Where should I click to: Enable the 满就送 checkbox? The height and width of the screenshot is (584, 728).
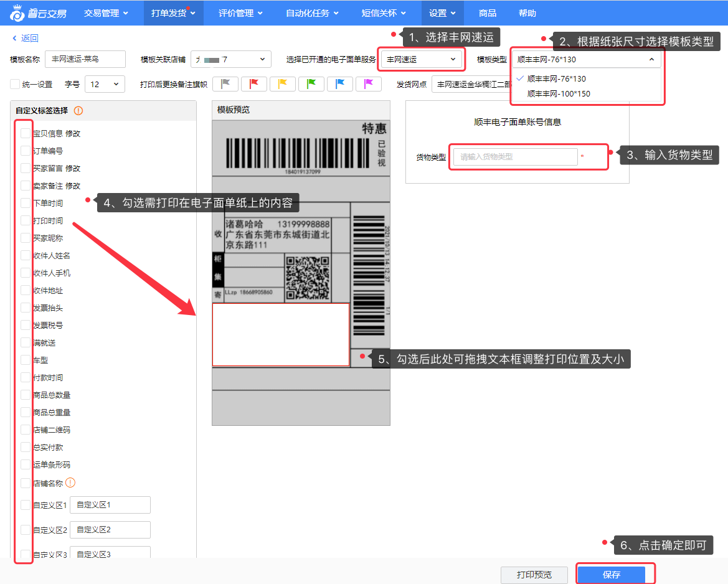(25, 342)
